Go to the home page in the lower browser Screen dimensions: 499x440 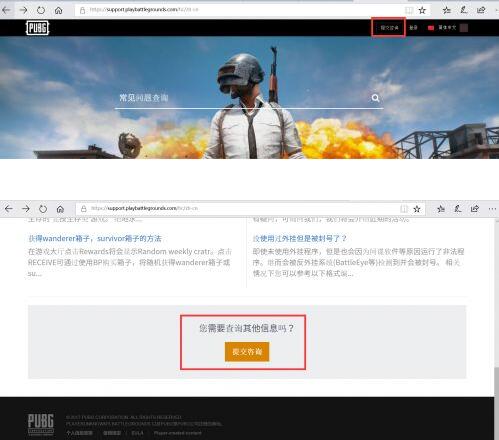(x=60, y=209)
